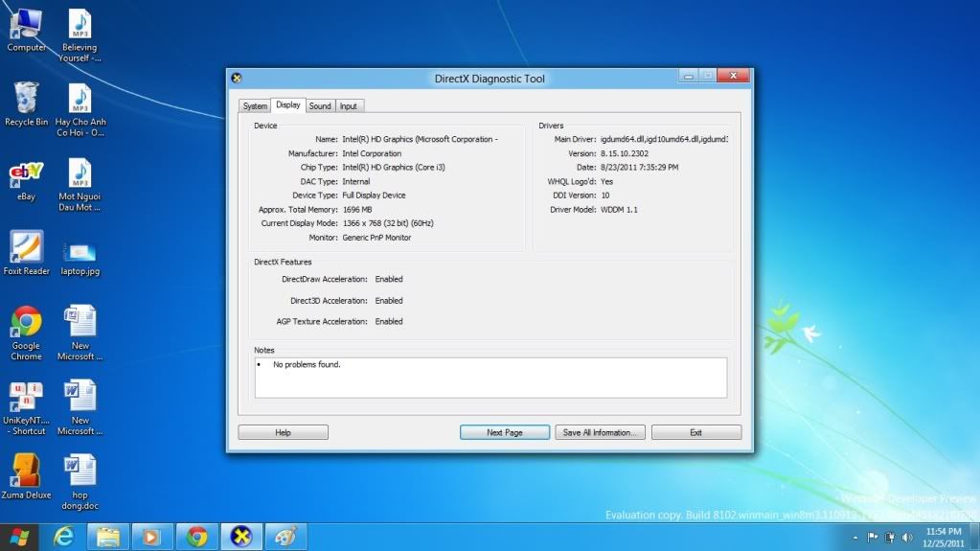Open the Computer desktop icon
The width and height of the screenshot is (980, 551).
coord(26,30)
